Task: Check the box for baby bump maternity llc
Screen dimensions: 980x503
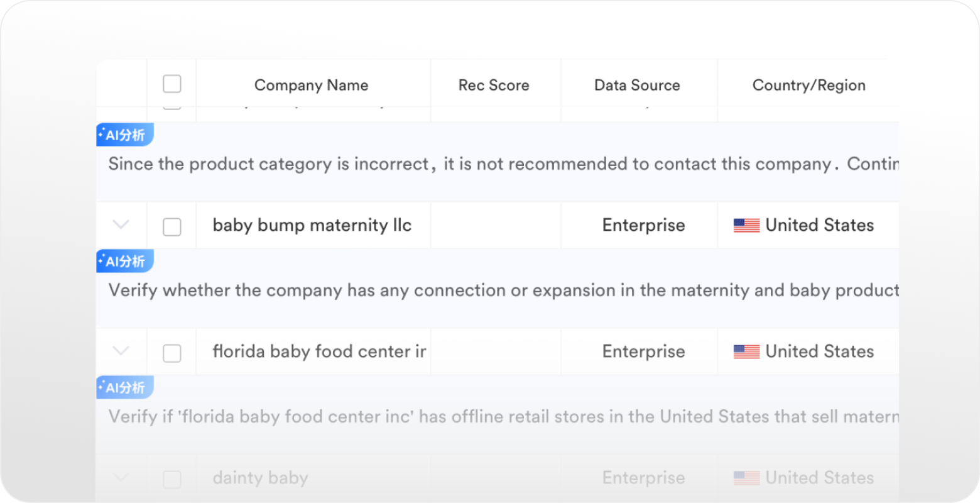Action: click(172, 227)
